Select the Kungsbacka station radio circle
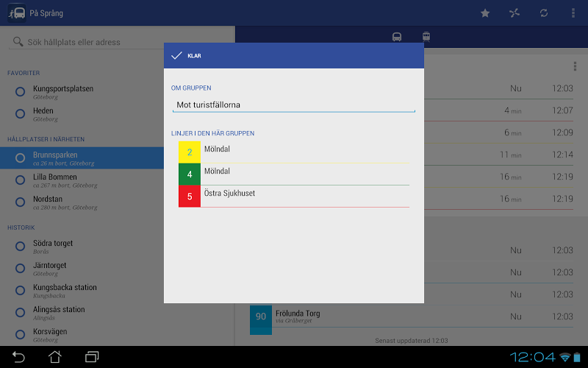The height and width of the screenshot is (368, 588). (21, 291)
